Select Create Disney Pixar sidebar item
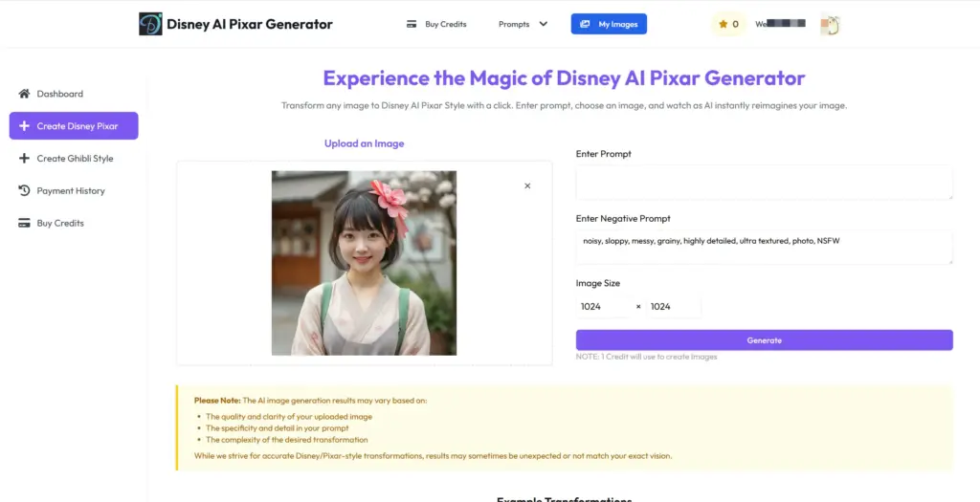 click(74, 126)
